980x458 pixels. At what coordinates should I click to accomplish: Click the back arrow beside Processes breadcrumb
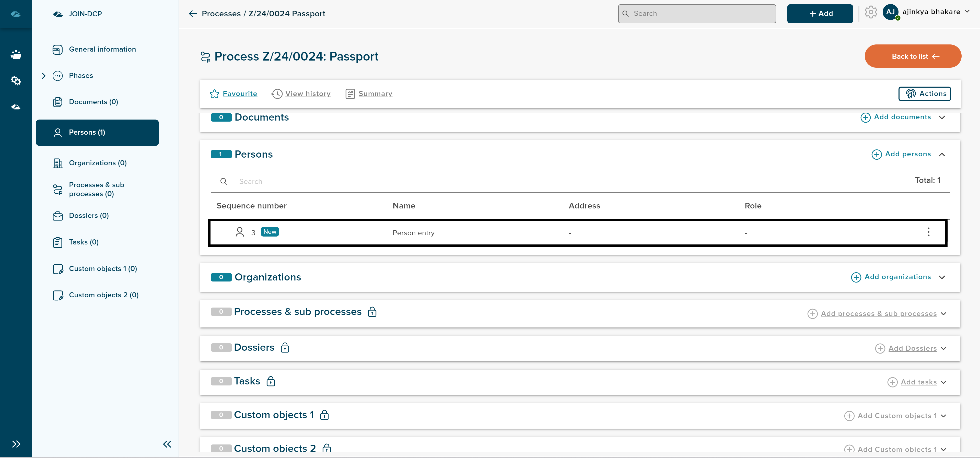(x=193, y=14)
